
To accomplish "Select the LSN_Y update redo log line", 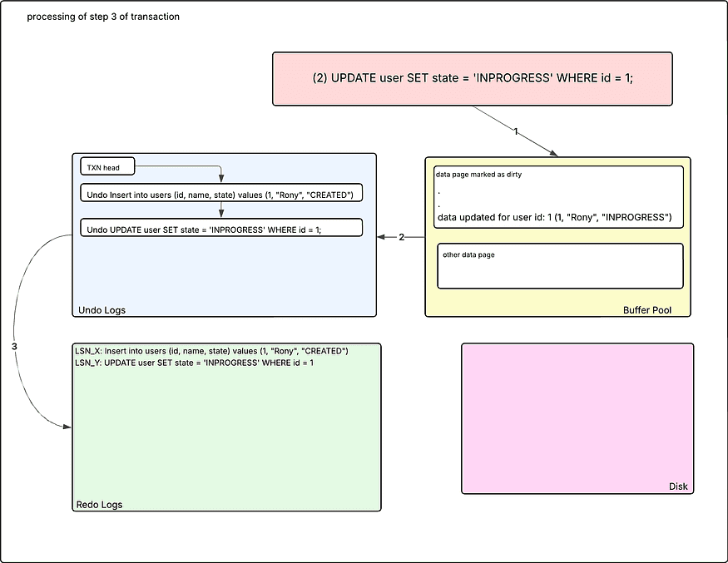I will click(194, 363).
